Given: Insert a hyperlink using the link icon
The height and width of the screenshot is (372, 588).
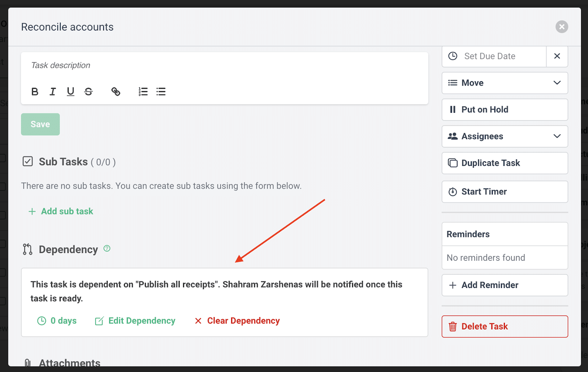Looking at the screenshot, I should click(x=115, y=91).
